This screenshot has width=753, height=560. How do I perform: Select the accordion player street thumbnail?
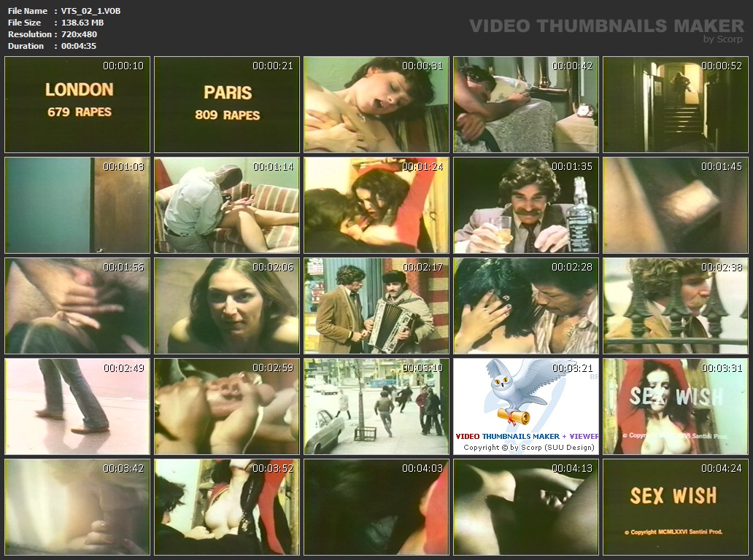tap(376, 306)
